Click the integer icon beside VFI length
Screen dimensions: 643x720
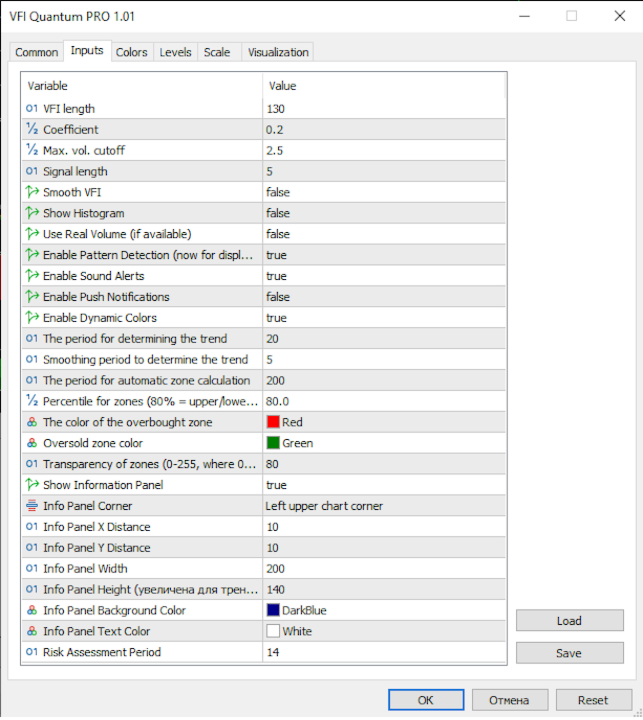(x=32, y=108)
